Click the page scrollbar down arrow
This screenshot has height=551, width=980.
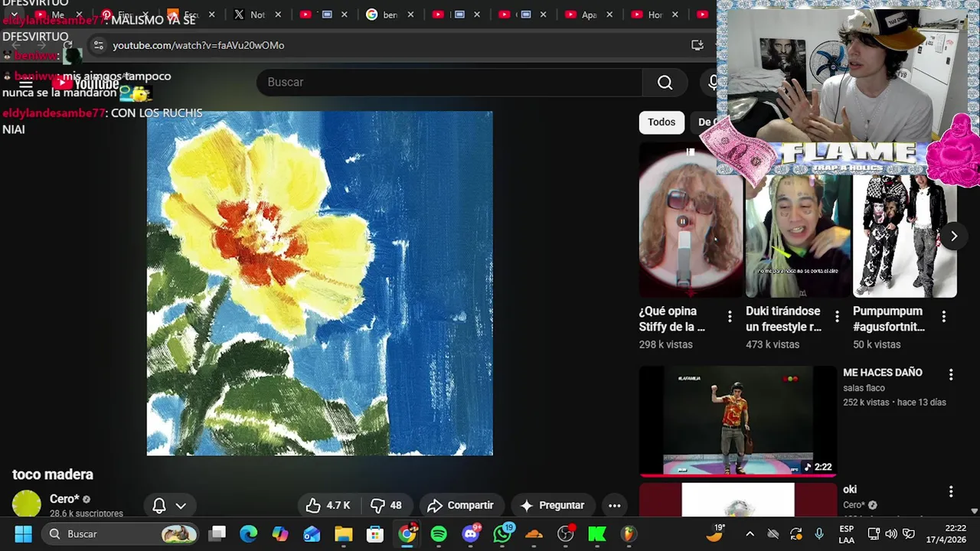975,510
